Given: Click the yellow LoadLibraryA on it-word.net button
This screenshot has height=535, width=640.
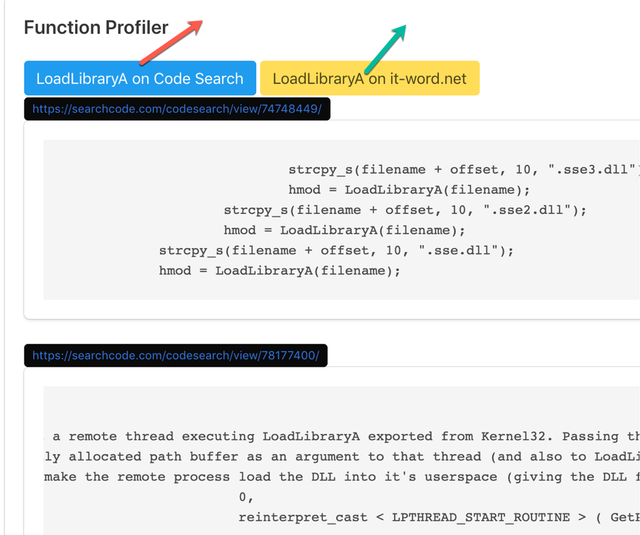Looking at the screenshot, I should (370, 78).
